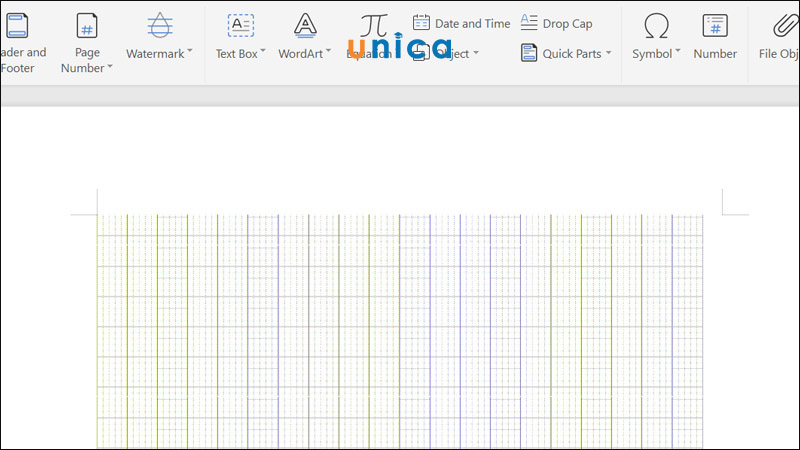Click the File Object paperclip icon
This screenshot has width=800, height=450.
point(786,26)
